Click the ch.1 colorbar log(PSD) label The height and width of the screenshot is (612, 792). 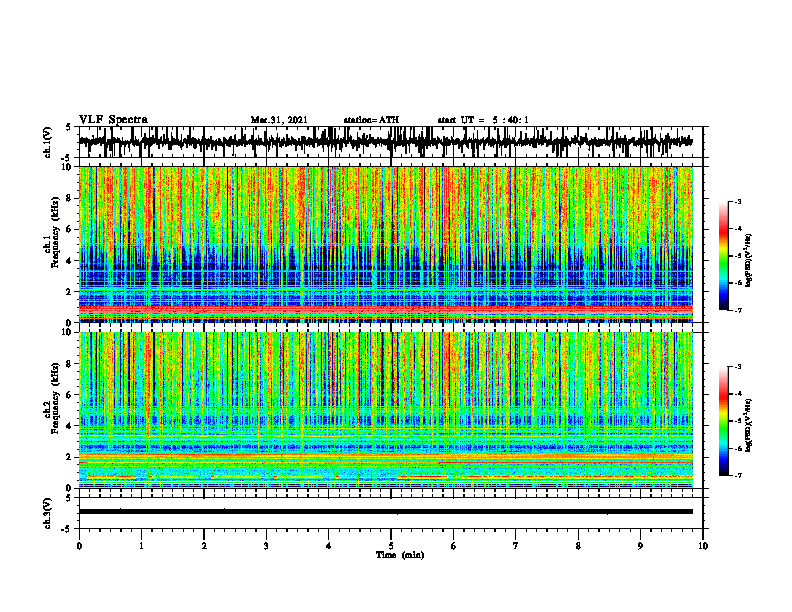point(749,261)
